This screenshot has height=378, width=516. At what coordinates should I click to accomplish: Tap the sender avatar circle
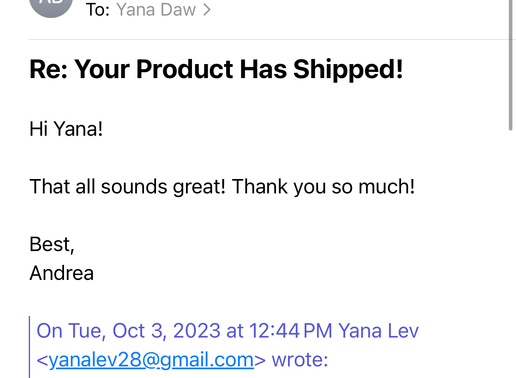pyautogui.click(x=51, y=7)
